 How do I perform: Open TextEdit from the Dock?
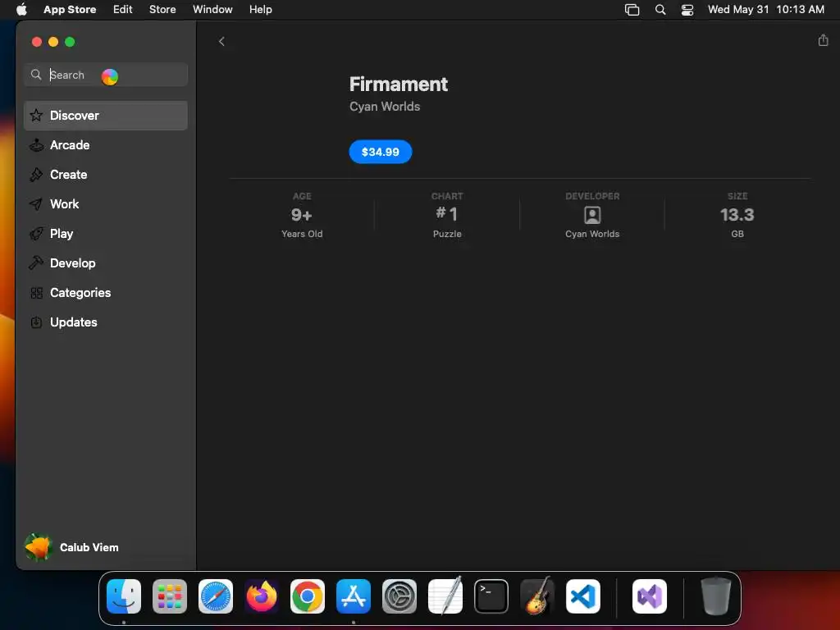[445, 596]
